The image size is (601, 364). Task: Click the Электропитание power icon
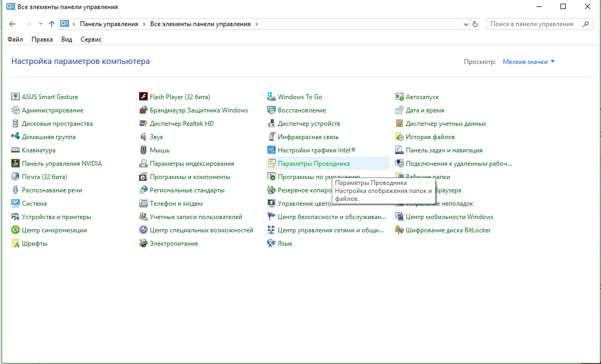pyautogui.click(x=143, y=244)
